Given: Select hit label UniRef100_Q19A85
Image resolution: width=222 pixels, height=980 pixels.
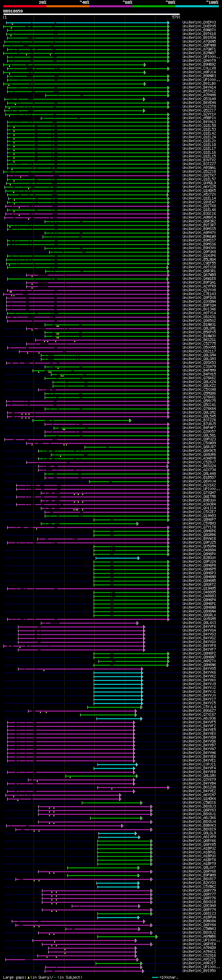Looking at the screenshot, I should point(199,589).
